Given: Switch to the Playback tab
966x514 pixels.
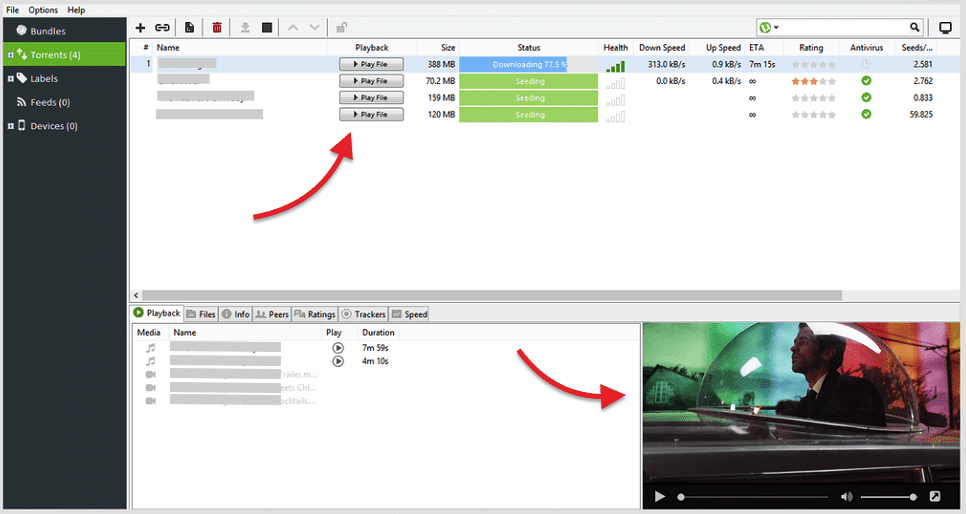Looking at the screenshot, I should coord(157,313).
